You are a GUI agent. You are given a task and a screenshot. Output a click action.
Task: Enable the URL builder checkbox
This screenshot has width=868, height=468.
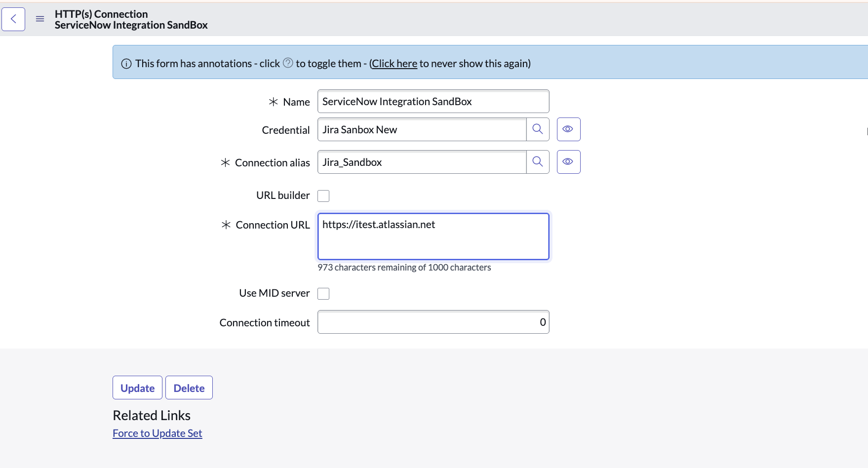(323, 196)
